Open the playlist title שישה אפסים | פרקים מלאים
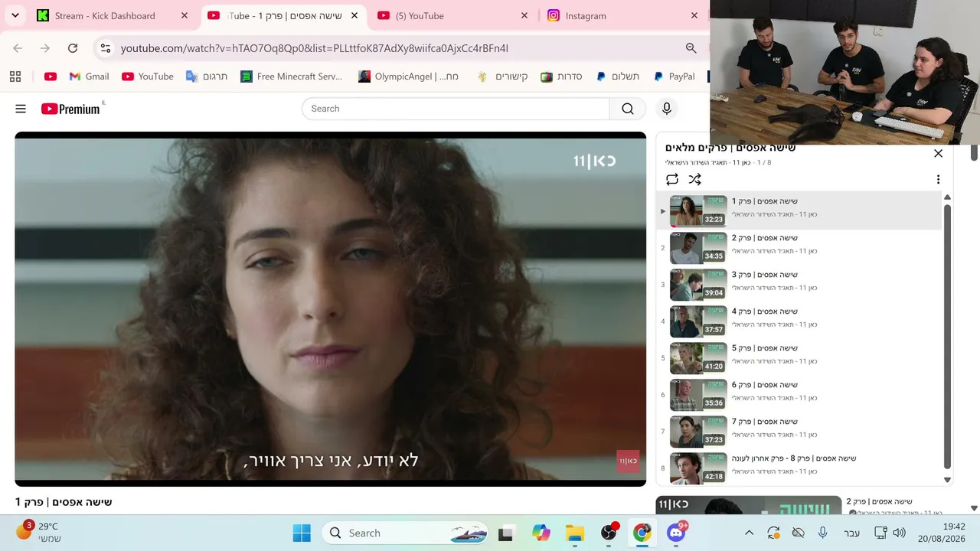The width and height of the screenshot is (980, 551). pyautogui.click(x=730, y=148)
